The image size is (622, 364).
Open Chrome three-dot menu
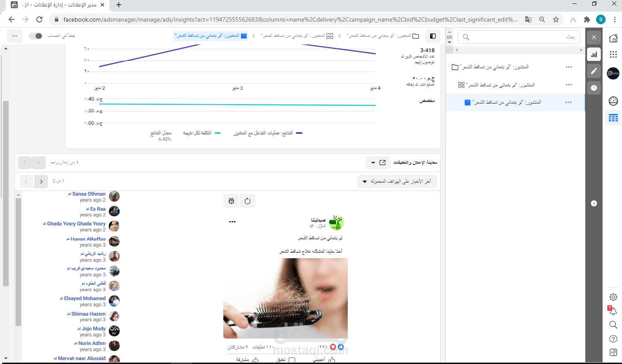pyautogui.click(x=615, y=19)
